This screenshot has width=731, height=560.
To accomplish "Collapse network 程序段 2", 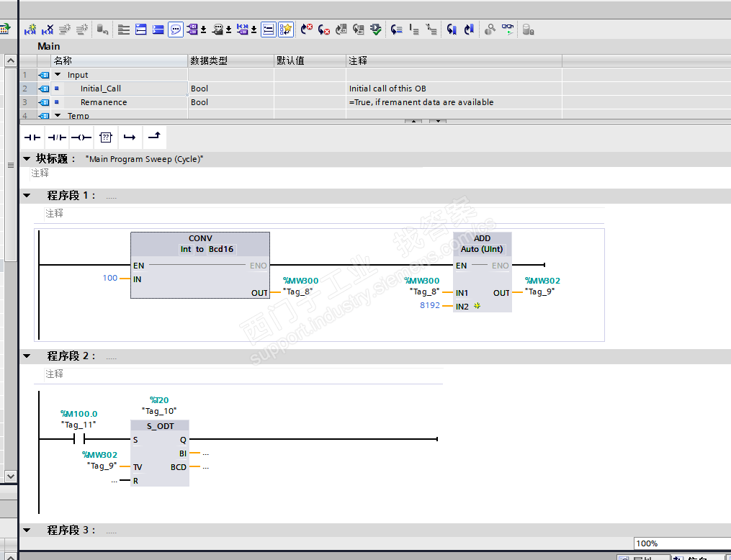I will tap(27, 356).
